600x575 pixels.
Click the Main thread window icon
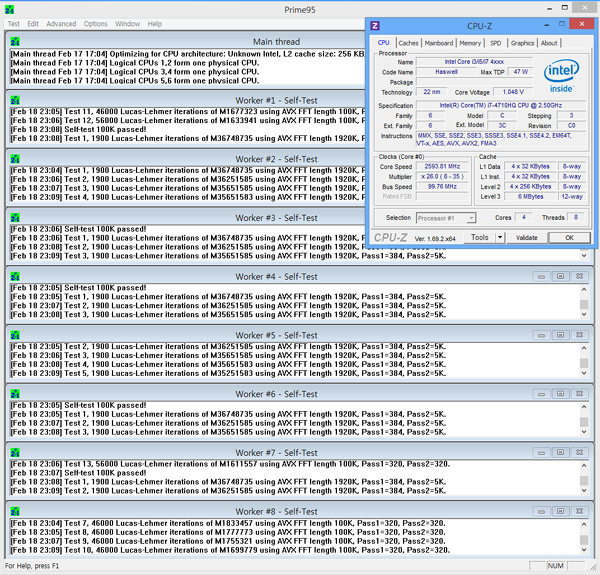click(x=15, y=42)
